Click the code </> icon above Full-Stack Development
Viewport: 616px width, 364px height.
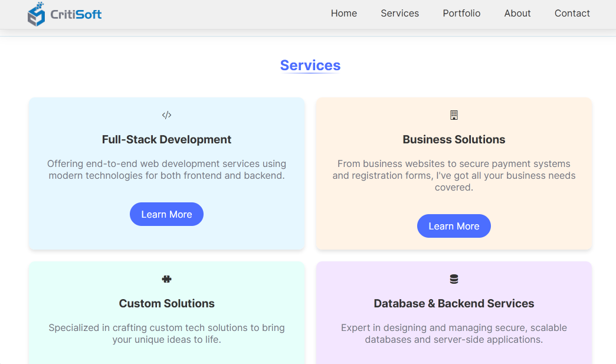click(x=166, y=115)
